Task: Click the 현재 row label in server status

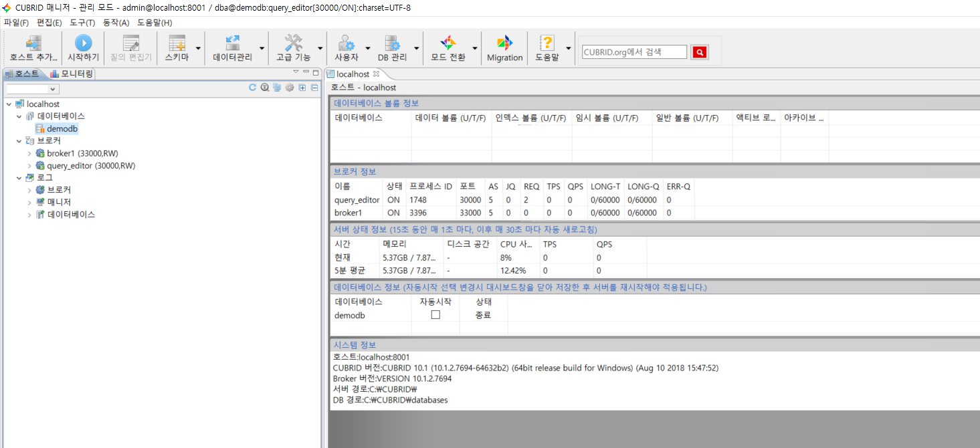Action: (x=342, y=257)
